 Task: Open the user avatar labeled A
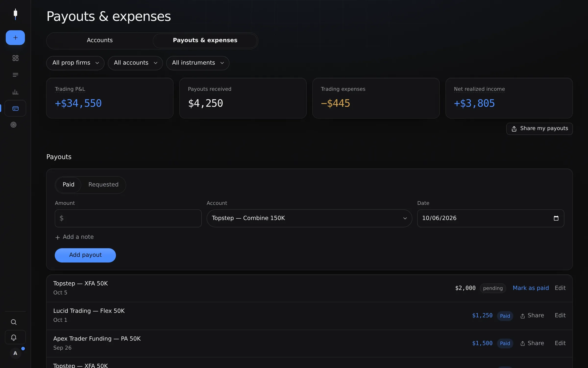tap(15, 353)
